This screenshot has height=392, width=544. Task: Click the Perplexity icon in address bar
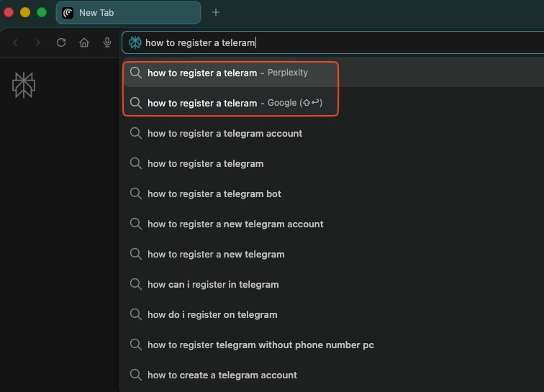tap(135, 42)
